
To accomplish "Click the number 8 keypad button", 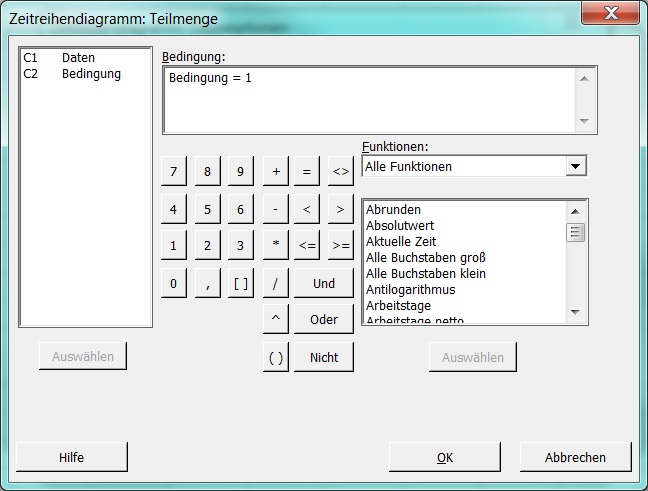I will click(207, 171).
